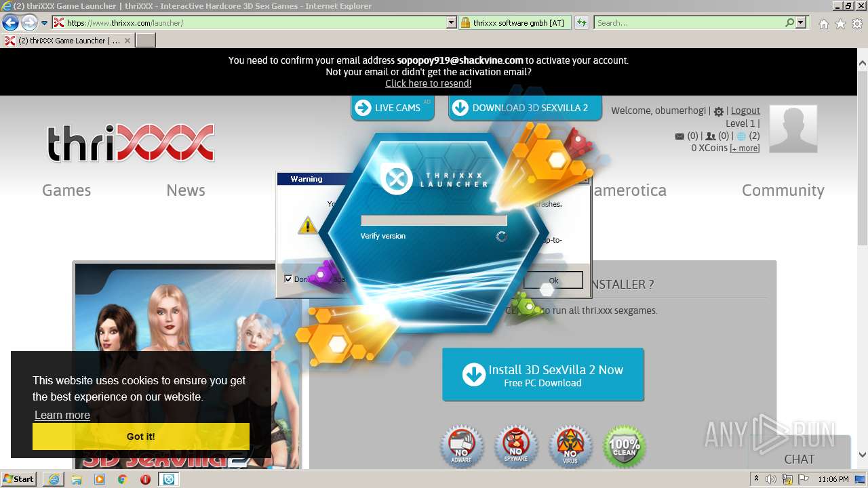Open the CHAT panel

coord(800,459)
